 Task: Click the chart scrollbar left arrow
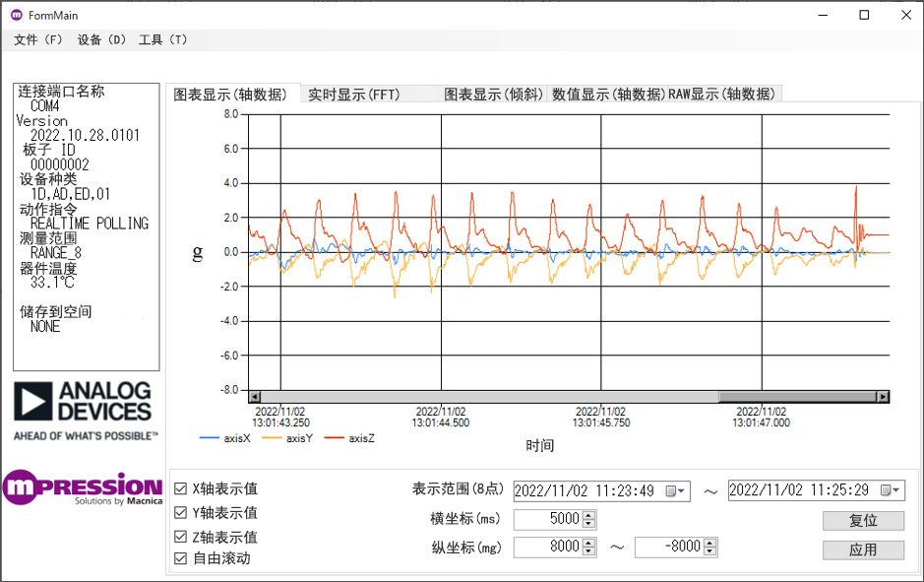(x=255, y=397)
